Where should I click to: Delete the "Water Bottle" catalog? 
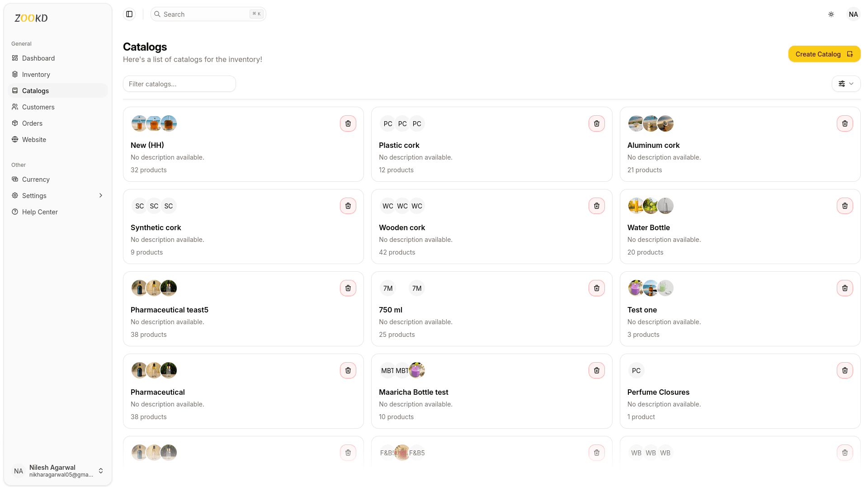[844, 206]
